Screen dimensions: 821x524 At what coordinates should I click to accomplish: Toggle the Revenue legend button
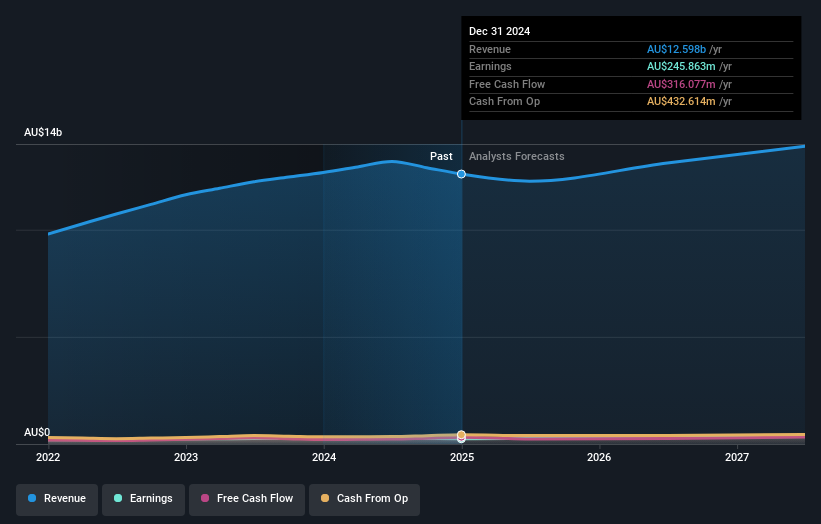(x=57, y=499)
